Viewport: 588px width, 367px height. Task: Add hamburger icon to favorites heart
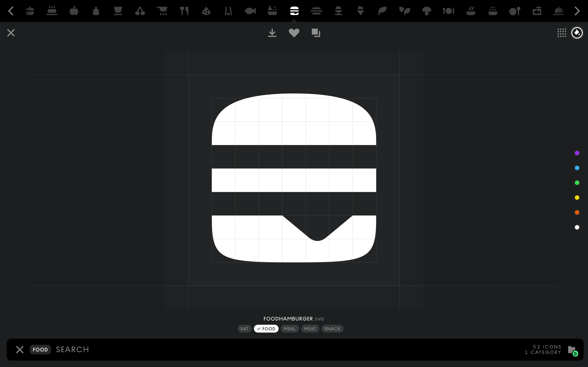point(294,33)
